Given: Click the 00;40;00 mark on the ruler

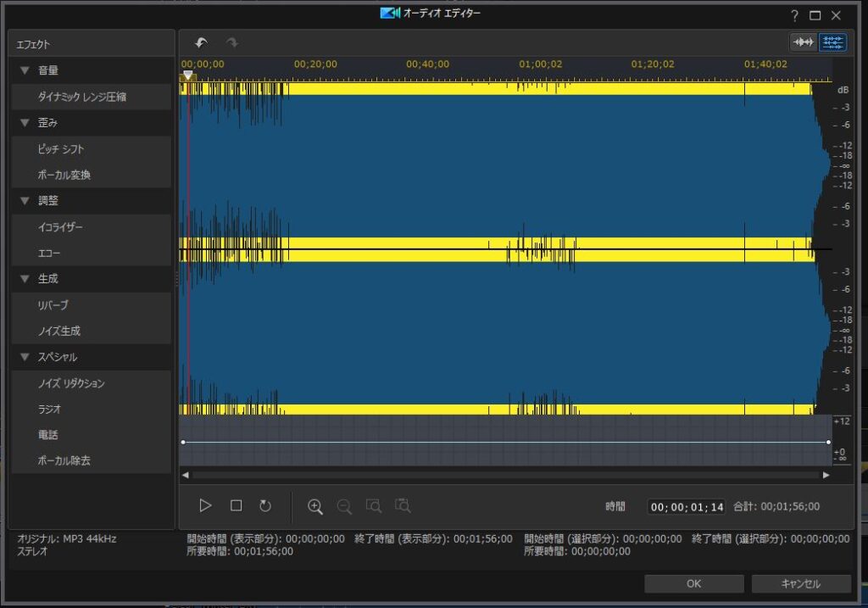Looking at the screenshot, I should coord(428,64).
